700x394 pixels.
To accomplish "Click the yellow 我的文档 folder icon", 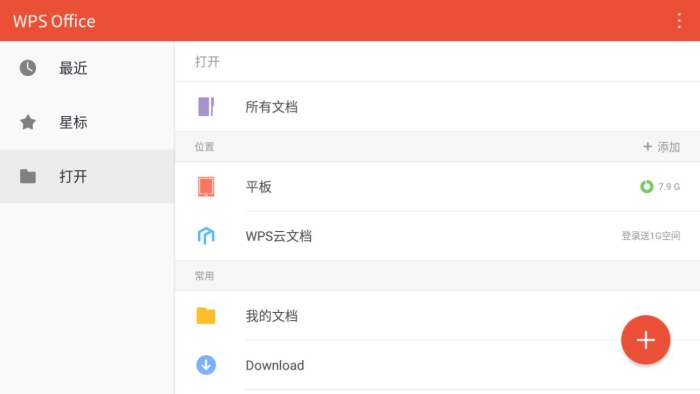I will [x=206, y=315].
